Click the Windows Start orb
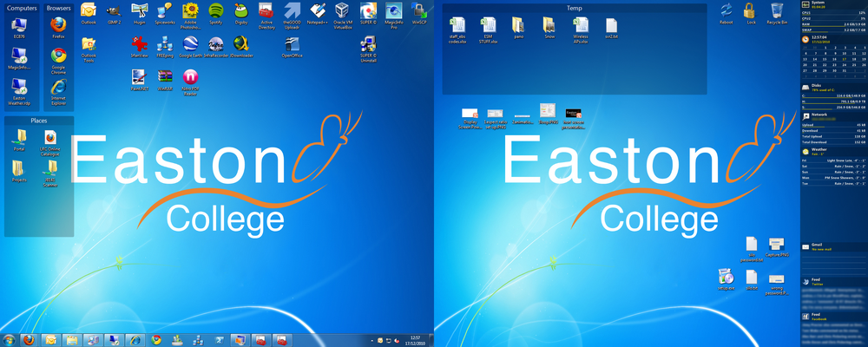 click(9, 340)
